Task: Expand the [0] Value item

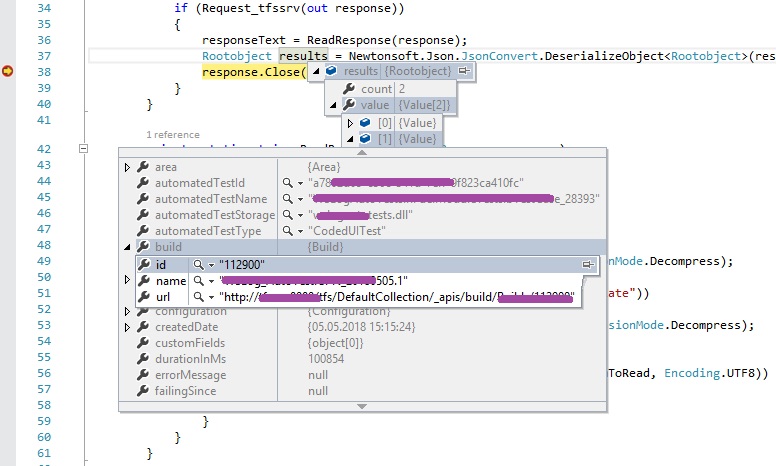Action: (x=350, y=123)
